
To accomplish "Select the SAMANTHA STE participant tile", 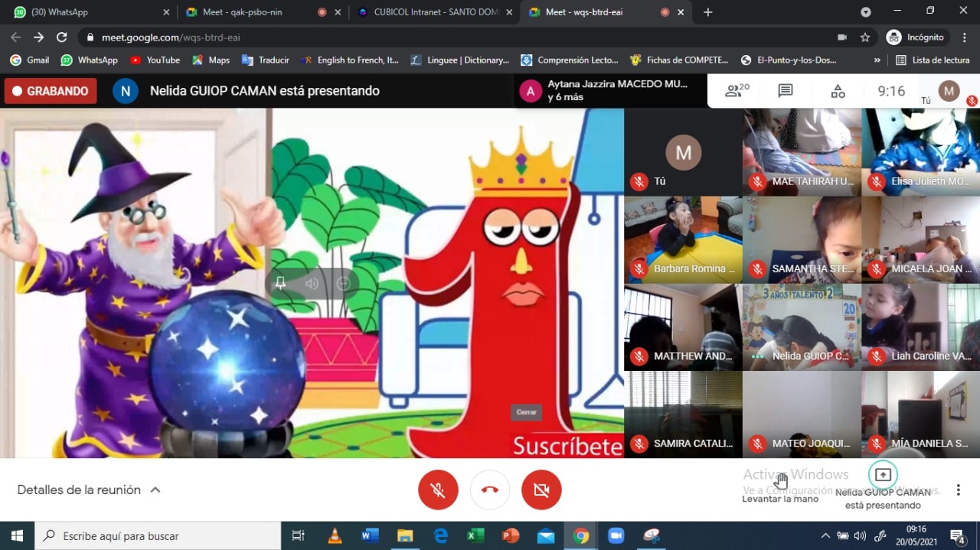I will click(802, 239).
